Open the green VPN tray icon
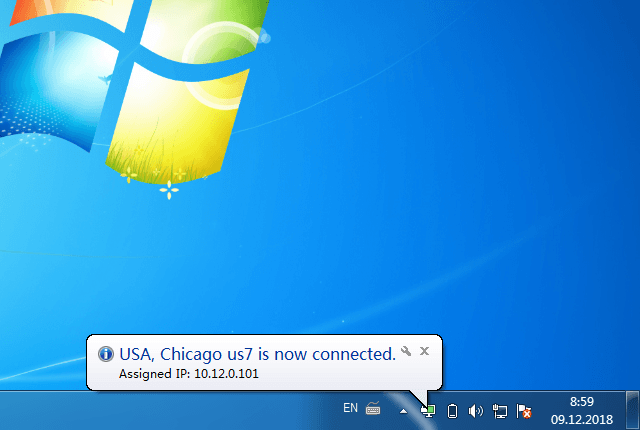 [428, 410]
